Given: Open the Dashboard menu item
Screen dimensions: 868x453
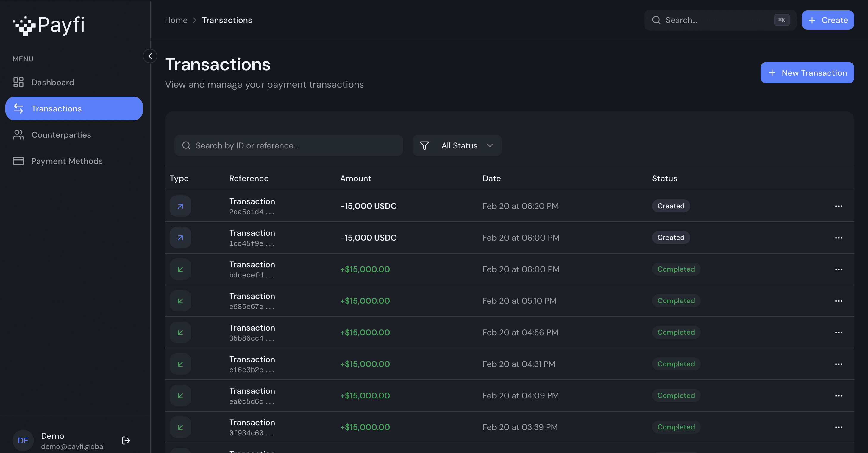Looking at the screenshot, I should [x=53, y=82].
